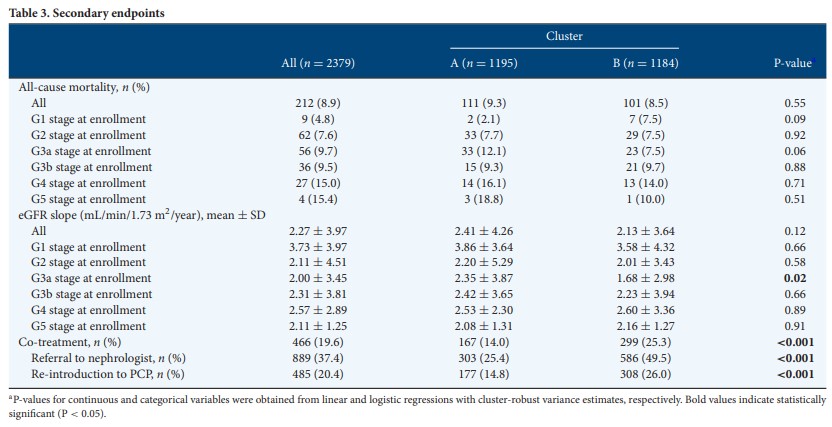The width and height of the screenshot is (832, 427).
Task: Select the "A (n = 1195)" column header
Action: click(x=471, y=63)
